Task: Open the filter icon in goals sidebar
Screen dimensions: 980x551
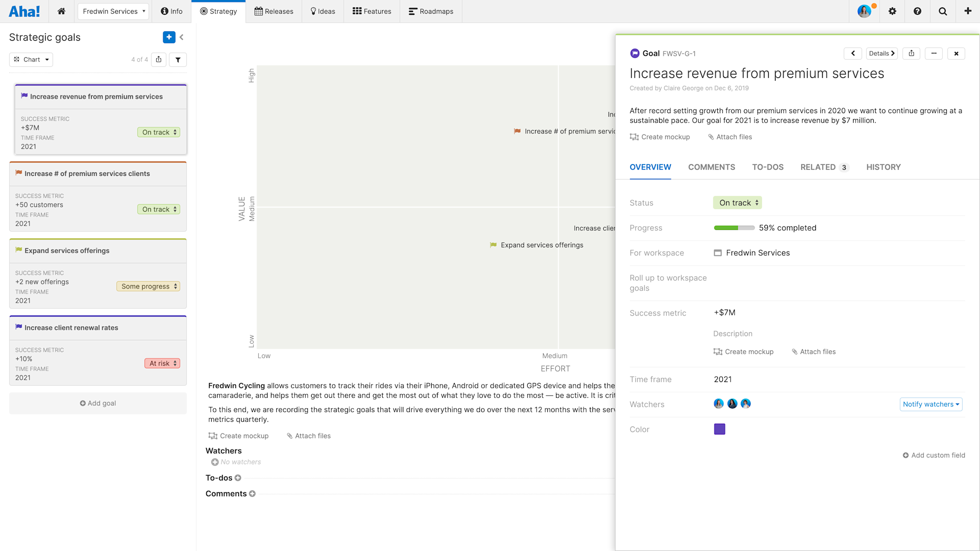Action: tap(178, 60)
